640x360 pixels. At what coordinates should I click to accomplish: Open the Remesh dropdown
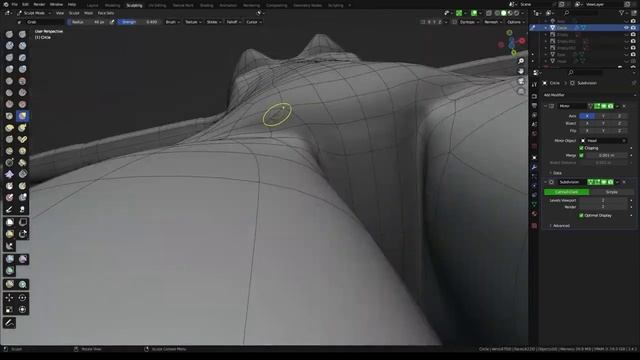pos(493,22)
